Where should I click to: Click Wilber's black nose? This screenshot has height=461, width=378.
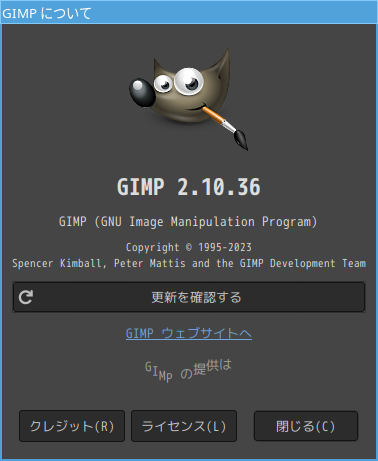pyautogui.click(x=142, y=93)
